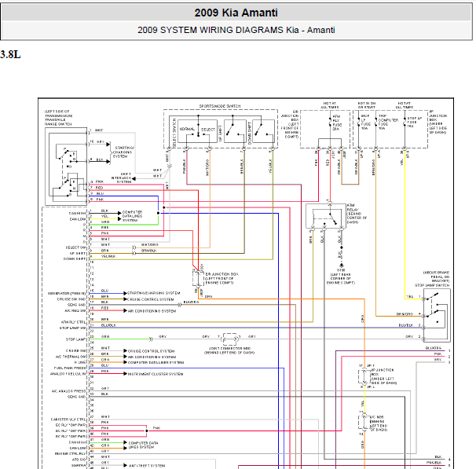Click the 'B/UP LP FUSE 10A' fuse label
Screen dimensions: 476x469
tap(365, 122)
